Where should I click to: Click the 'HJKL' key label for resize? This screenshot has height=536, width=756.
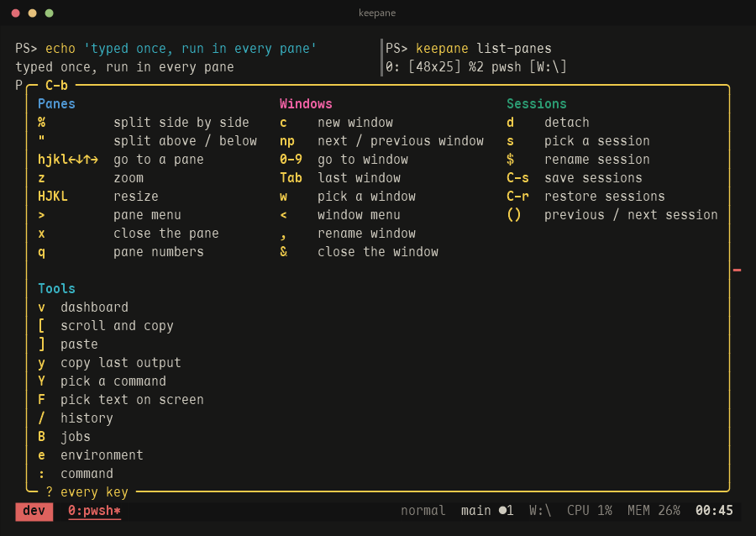point(53,197)
